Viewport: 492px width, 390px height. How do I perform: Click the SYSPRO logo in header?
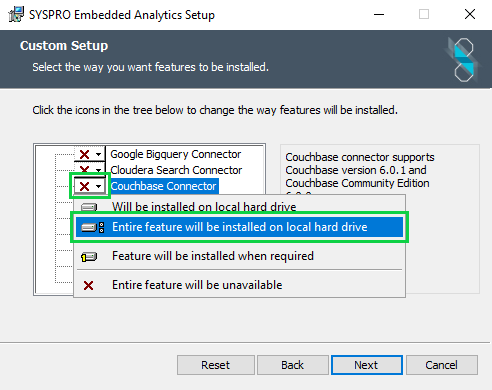click(463, 60)
